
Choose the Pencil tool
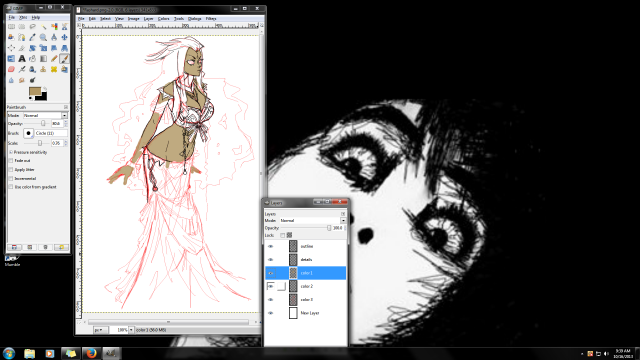click(x=53, y=59)
